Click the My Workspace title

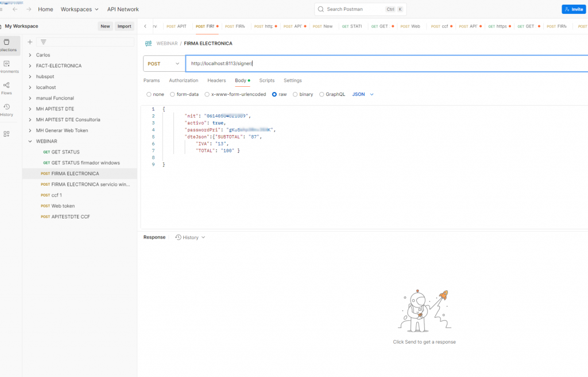point(21,26)
